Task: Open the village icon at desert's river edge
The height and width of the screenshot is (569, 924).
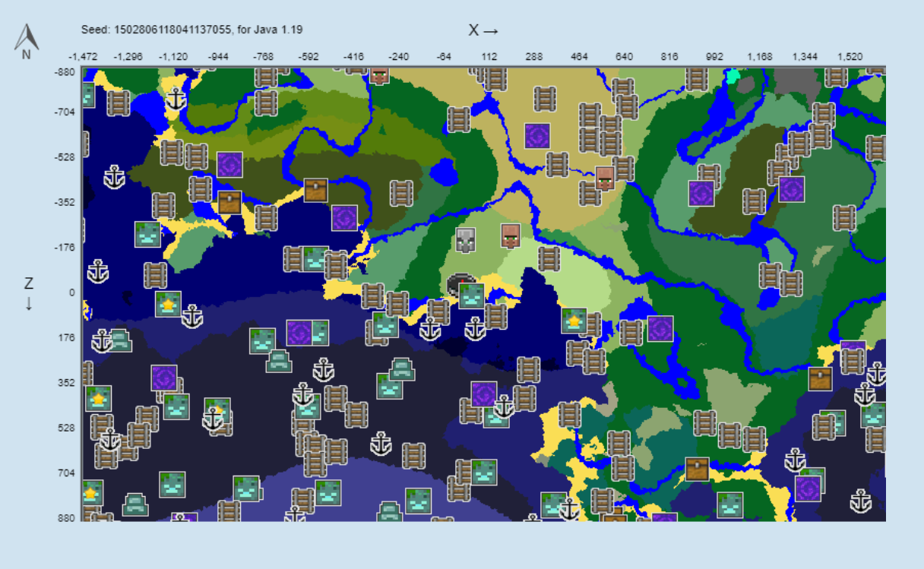Action: tap(605, 179)
